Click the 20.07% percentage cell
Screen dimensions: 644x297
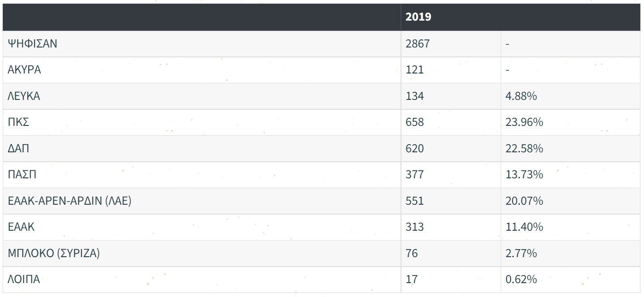point(524,201)
